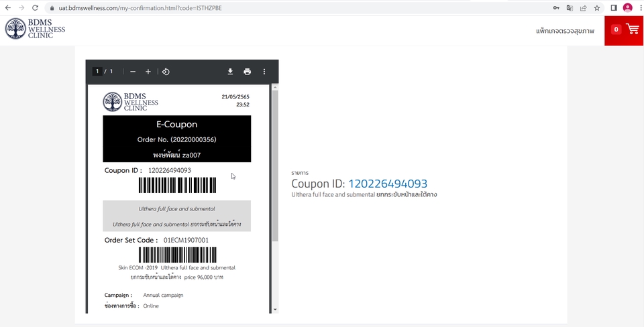Print the E-Coupon PDF

pyautogui.click(x=247, y=72)
